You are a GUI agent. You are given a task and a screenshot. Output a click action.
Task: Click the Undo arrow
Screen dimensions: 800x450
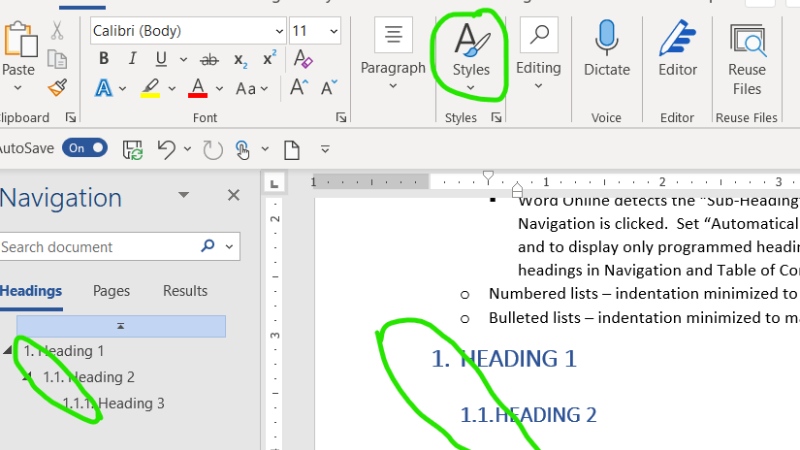tap(166, 150)
